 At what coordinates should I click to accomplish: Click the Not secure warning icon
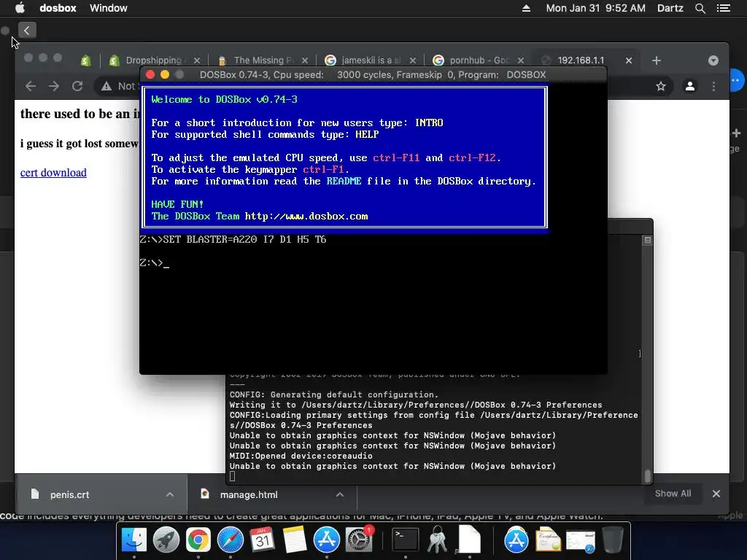tap(107, 86)
